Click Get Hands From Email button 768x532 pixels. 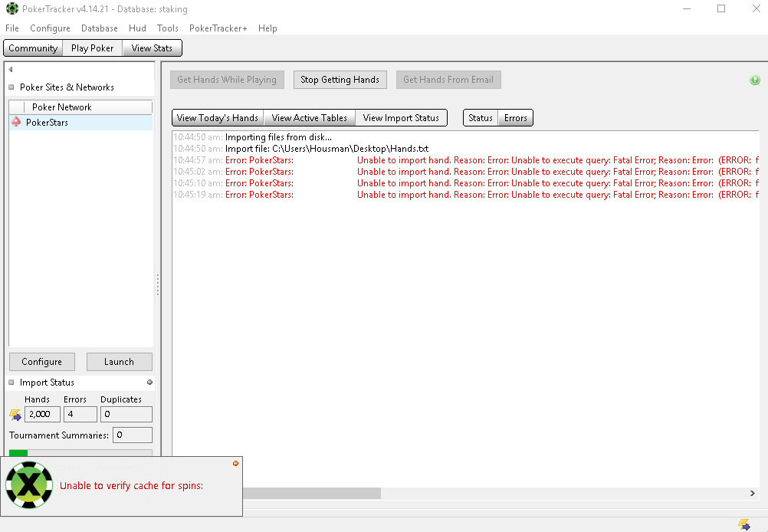click(448, 80)
